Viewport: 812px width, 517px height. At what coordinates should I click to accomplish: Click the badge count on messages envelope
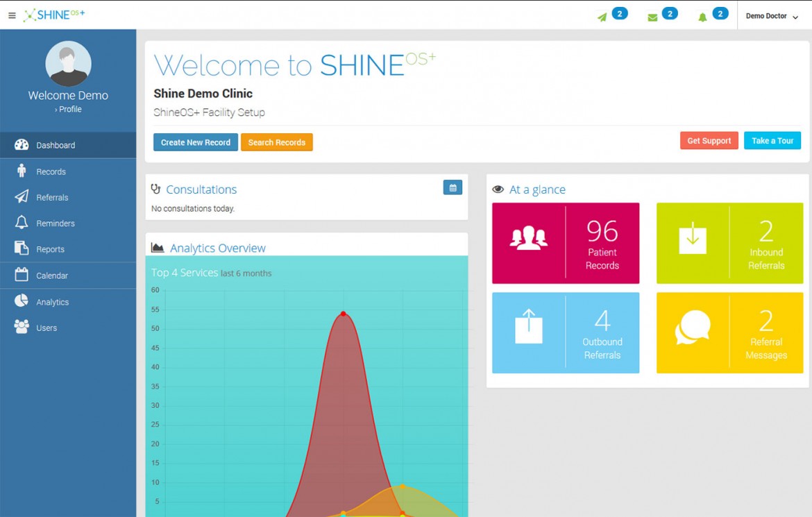tap(670, 13)
